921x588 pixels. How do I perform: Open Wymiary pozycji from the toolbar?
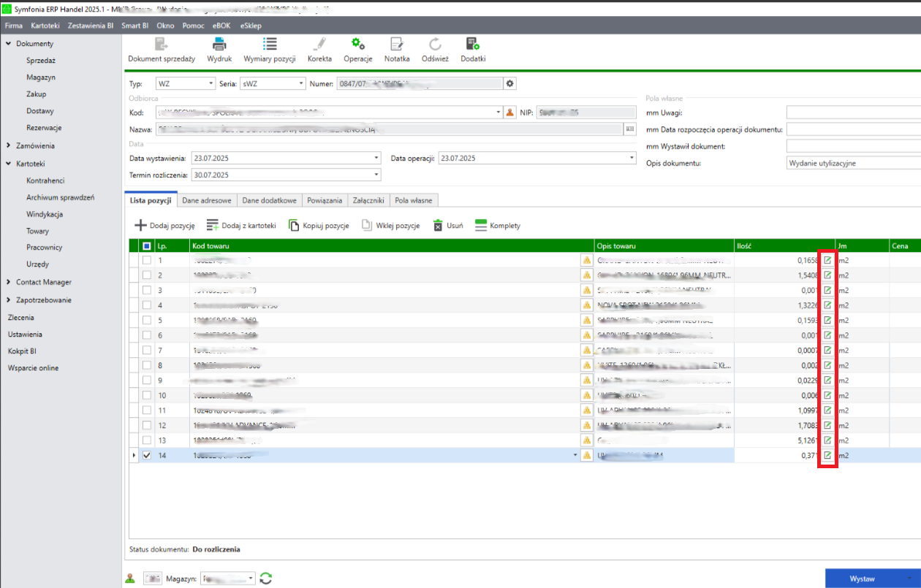[x=270, y=50]
